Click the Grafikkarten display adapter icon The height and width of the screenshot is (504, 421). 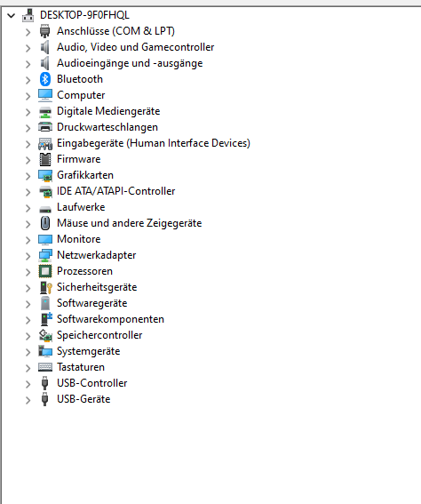(45, 175)
